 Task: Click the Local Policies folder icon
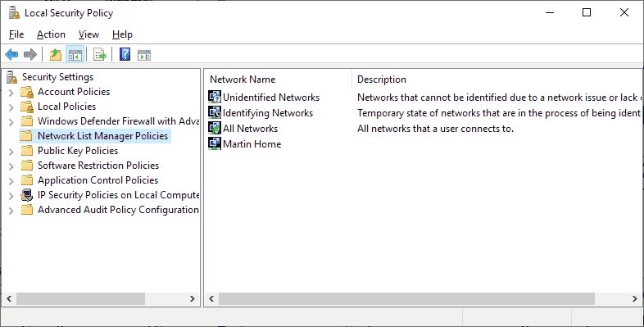pos(27,107)
